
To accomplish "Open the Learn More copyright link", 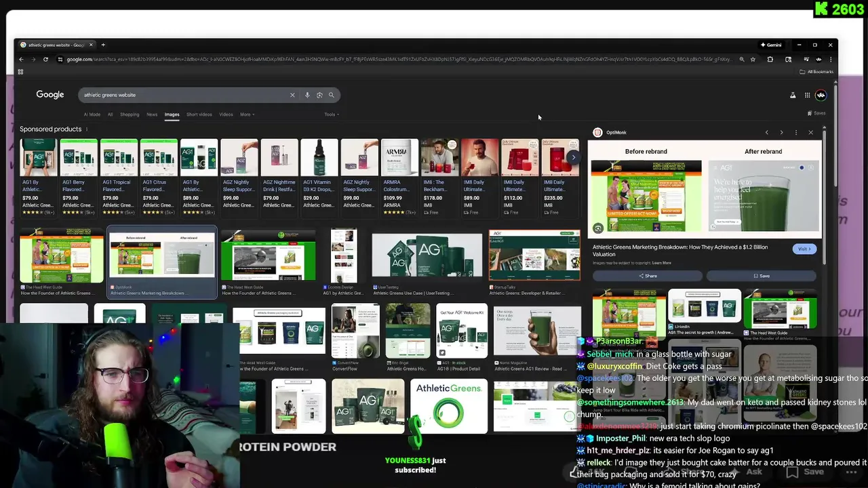I will pyautogui.click(x=662, y=263).
